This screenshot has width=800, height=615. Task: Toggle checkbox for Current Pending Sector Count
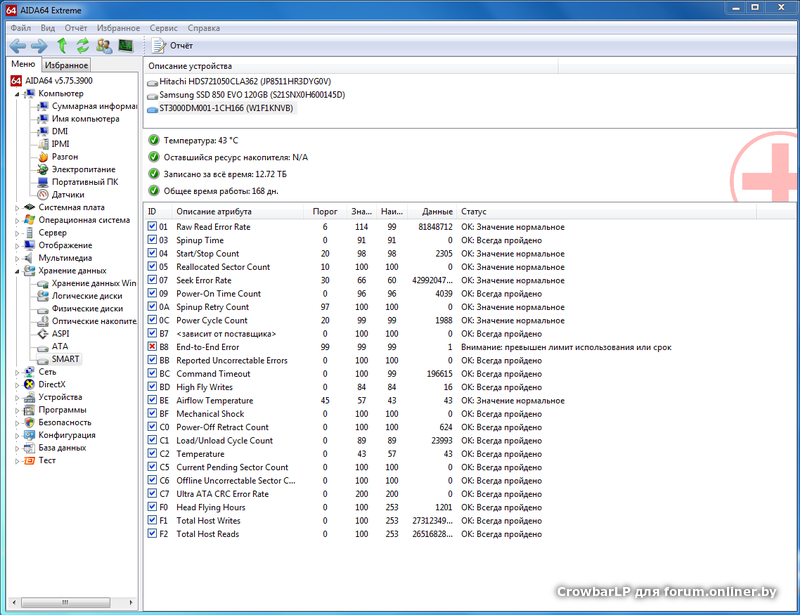point(152,466)
